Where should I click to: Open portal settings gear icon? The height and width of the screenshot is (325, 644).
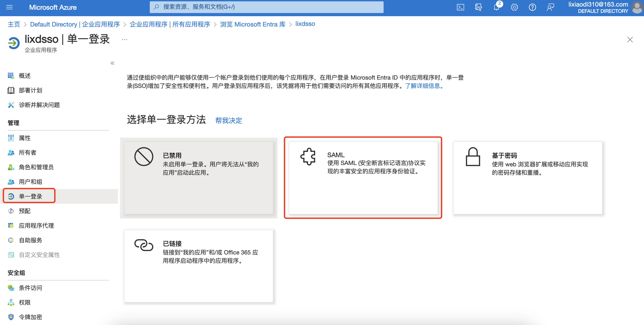click(x=514, y=7)
